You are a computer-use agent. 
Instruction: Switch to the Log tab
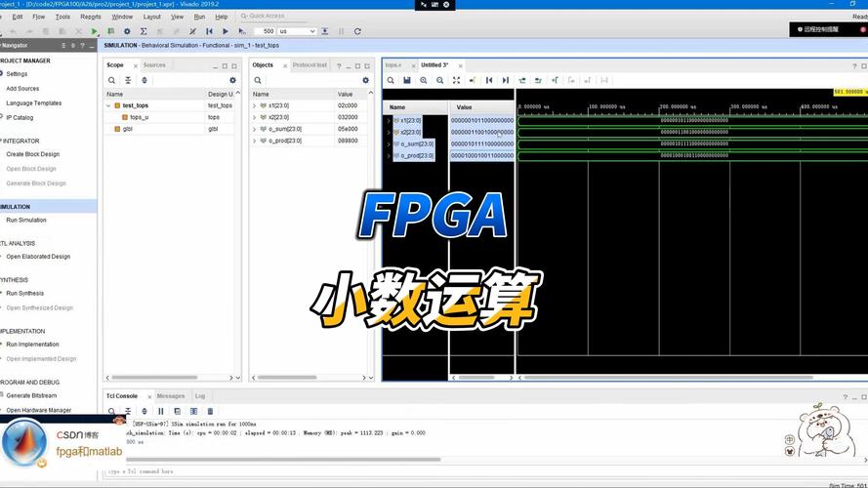tap(200, 396)
